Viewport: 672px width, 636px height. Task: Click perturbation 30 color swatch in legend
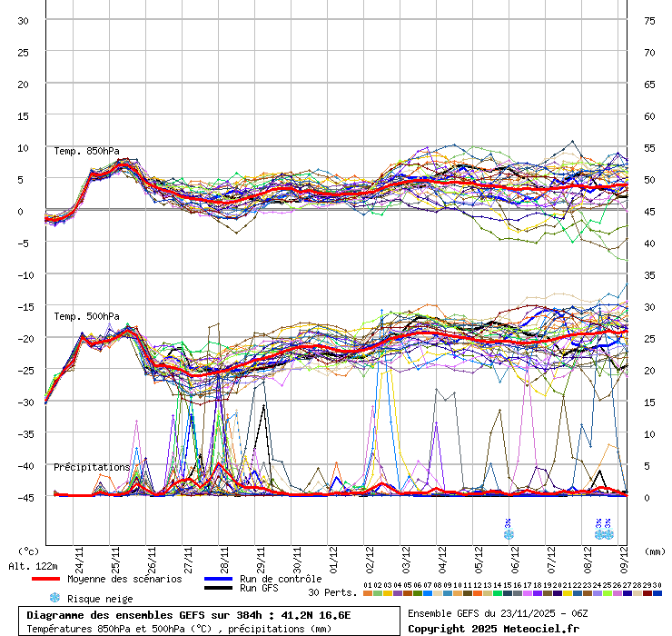[657, 593]
